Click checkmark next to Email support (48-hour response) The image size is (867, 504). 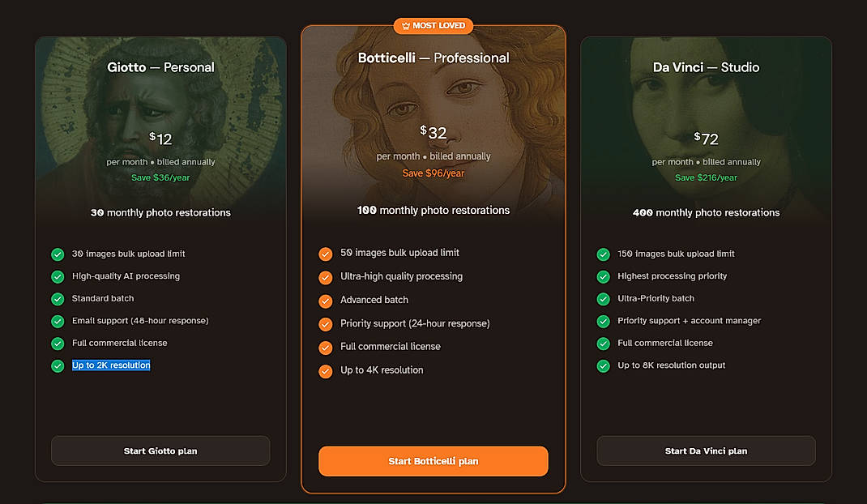pos(58,321)
